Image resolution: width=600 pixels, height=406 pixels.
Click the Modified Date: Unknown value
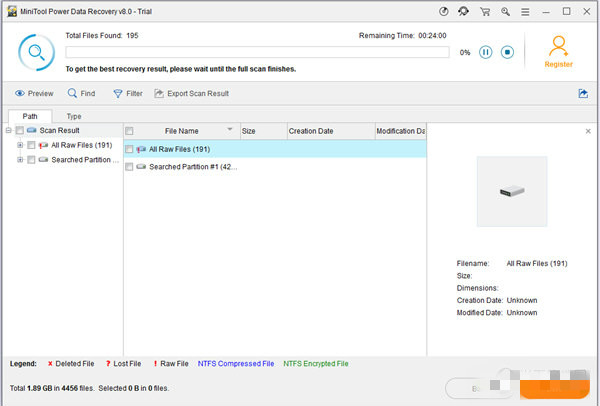click(522, 313)
